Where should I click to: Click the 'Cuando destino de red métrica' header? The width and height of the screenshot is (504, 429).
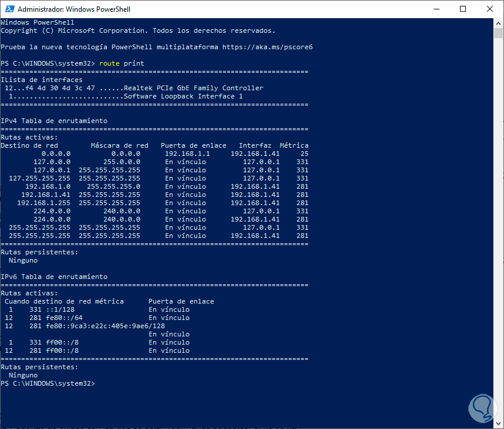64,301
